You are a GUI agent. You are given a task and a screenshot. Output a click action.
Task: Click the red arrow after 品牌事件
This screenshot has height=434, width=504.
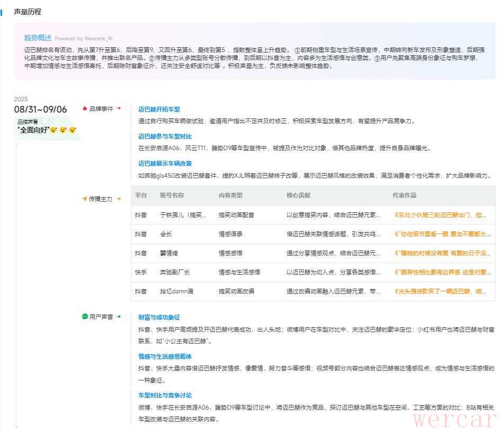[x=119, y=108]
